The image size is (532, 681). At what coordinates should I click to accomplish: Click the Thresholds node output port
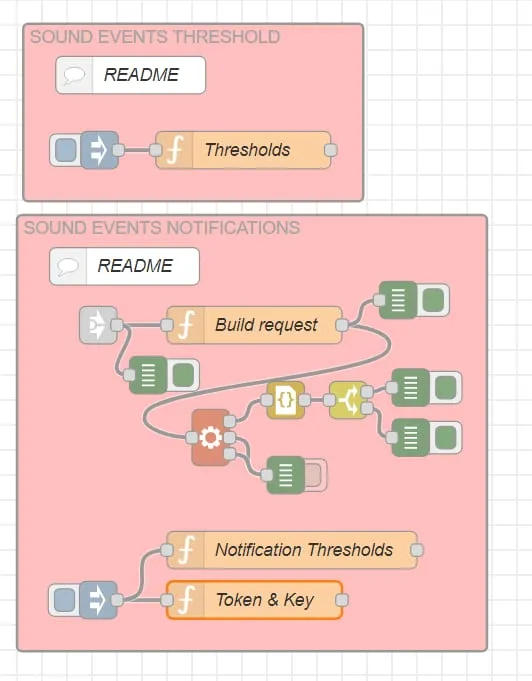tap(331, 150)
